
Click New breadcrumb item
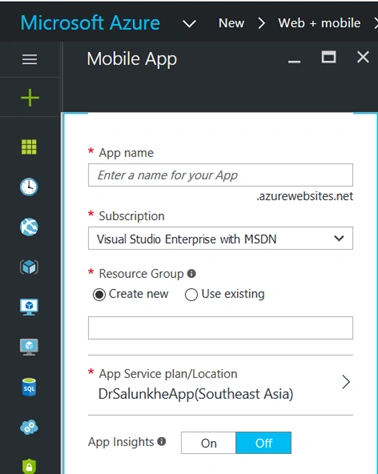[231, 23]
